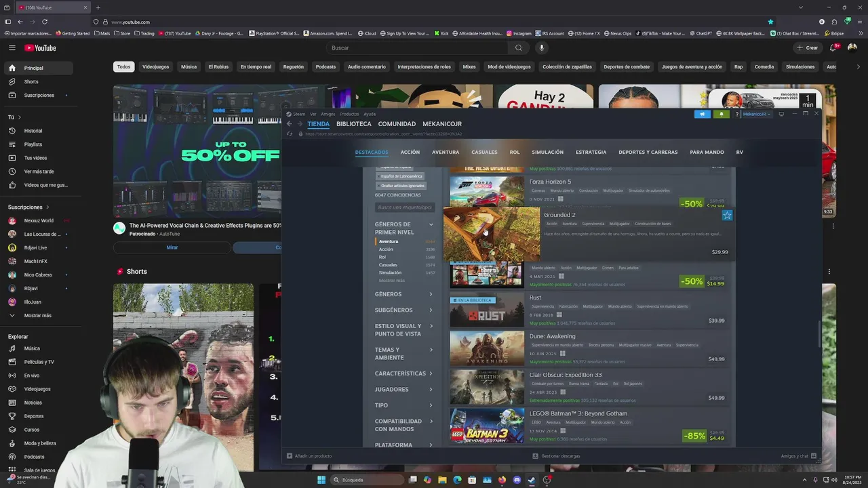Open the Forza Horizon 5 thumbnail

(x=487, y=191)
